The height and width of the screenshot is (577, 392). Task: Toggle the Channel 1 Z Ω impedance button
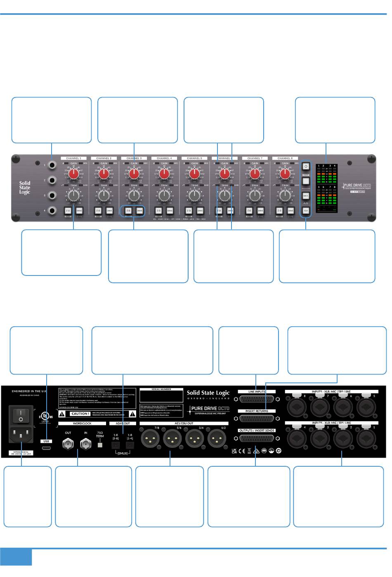[68, 211]
